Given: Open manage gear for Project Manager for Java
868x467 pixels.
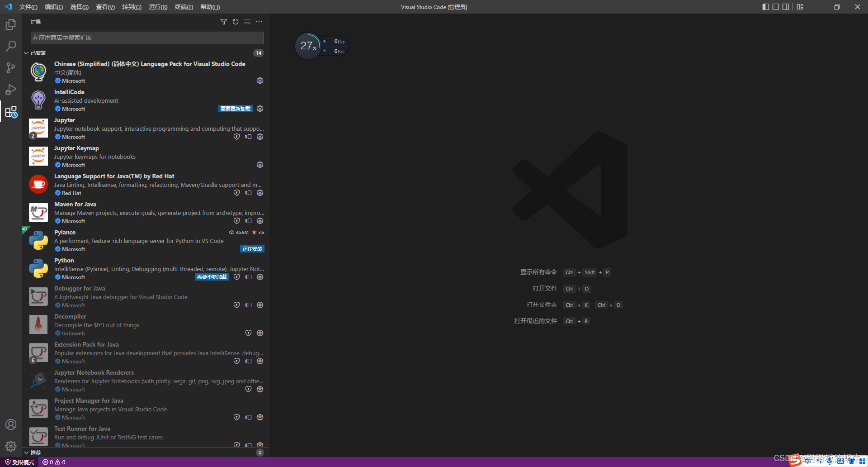Looking at the screenshot, I should point(260,417).
